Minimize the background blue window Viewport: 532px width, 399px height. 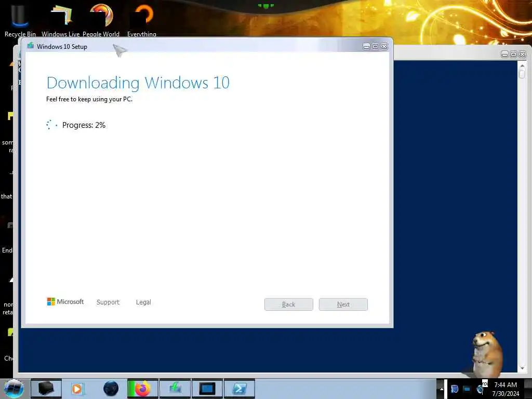(504, 54)
